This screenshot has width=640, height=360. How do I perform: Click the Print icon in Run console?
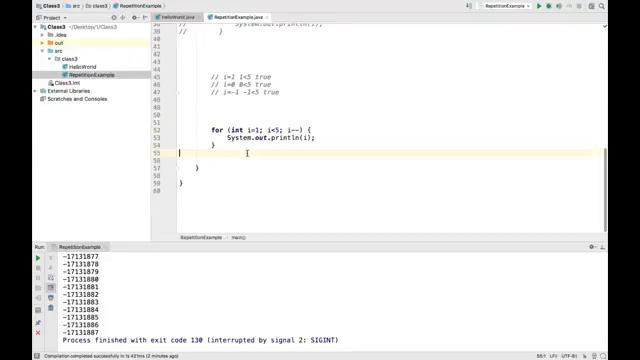[x=51, y=298]
